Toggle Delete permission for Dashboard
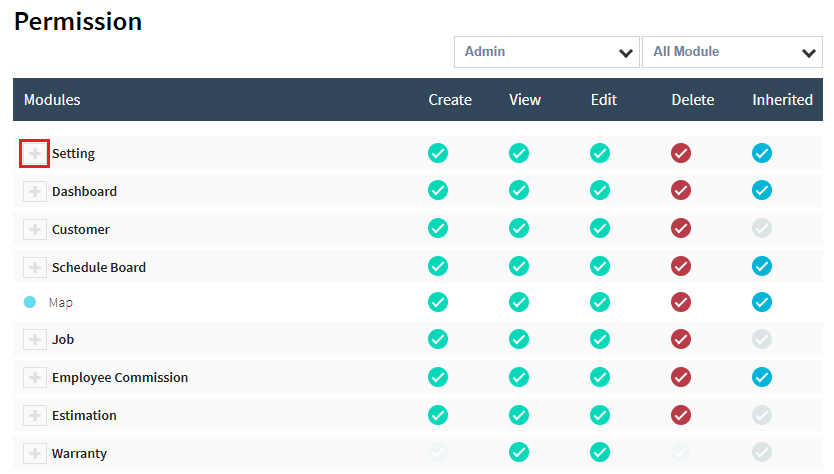Viewport: 834px width, 474px height. click(x=681, y=191)
